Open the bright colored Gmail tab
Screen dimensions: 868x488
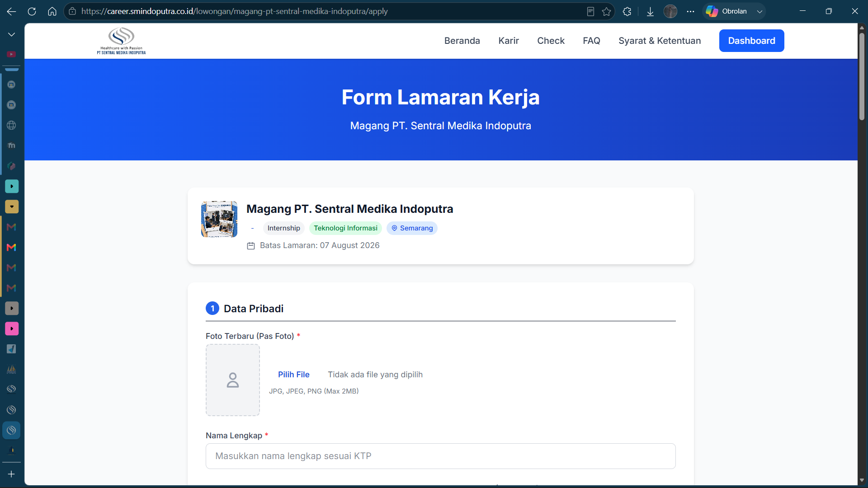pos(11,247)
